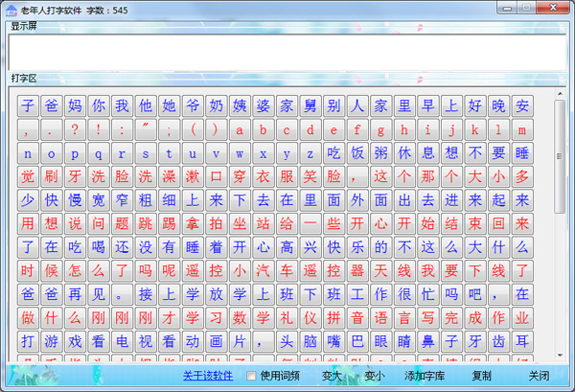Tap the 爷 character key
The height and width of the screenshot is (392, 575).
(193, 106)
